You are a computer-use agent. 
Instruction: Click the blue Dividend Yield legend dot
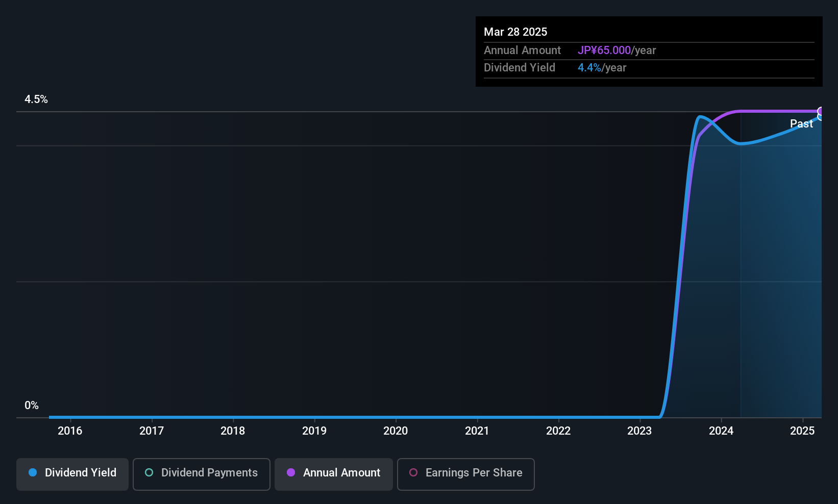click(33, 473)
